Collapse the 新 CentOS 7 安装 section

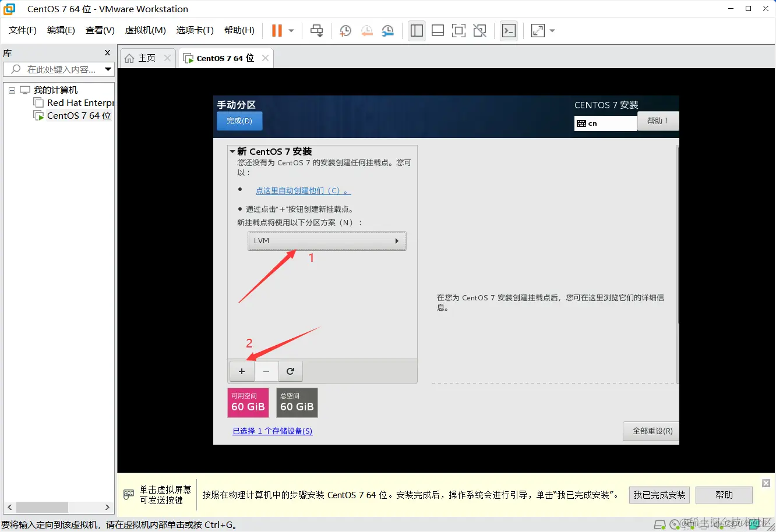point(232,151)
